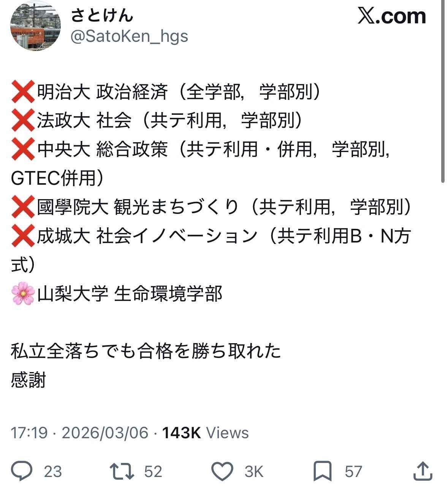
Task: Click the X.com logo
Action: pos(392,16)
